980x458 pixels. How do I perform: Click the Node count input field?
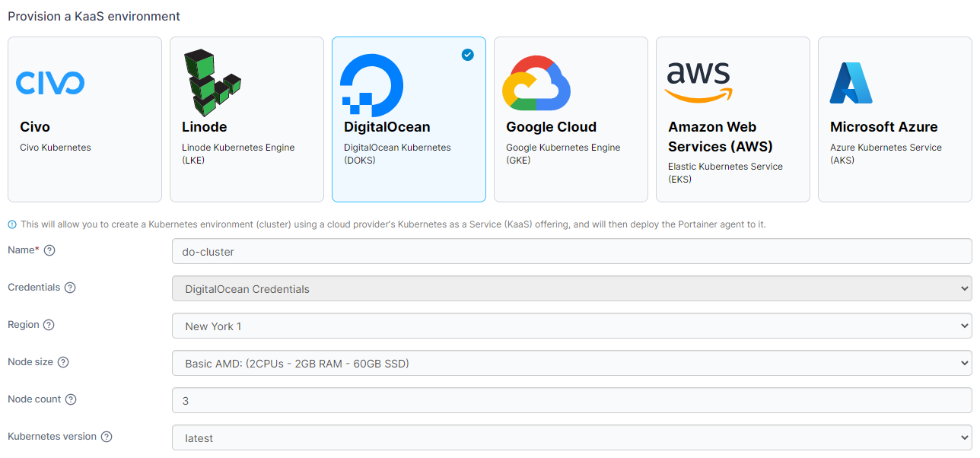572,400
